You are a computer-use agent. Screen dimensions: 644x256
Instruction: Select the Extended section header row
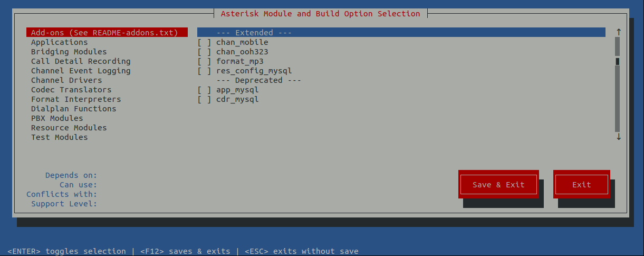pyautogui.click(x=401, y=33)
